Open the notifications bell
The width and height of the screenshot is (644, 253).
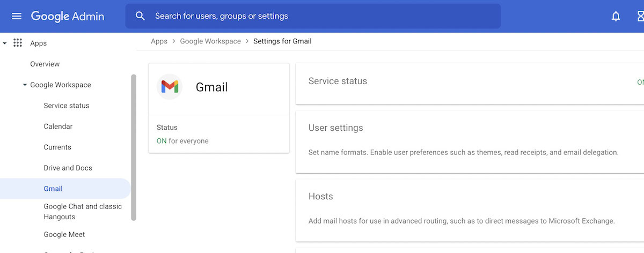point(616,16)
